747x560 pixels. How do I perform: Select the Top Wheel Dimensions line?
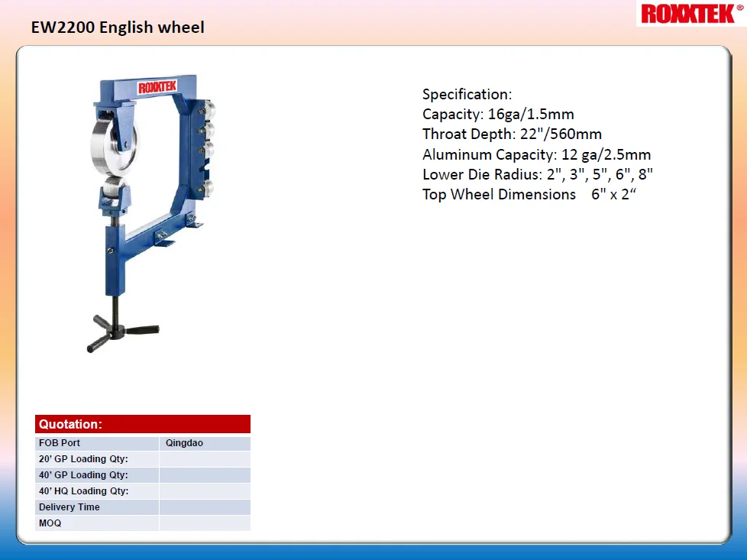coord(529,195)
